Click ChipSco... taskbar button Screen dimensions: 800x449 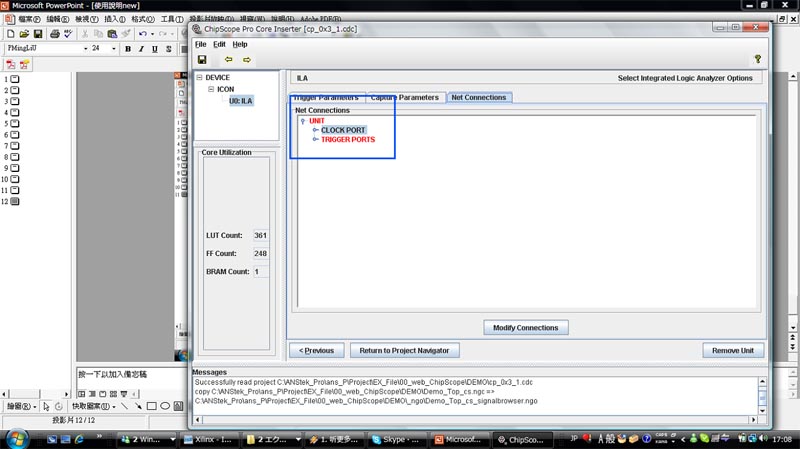(x=521, y=439)
